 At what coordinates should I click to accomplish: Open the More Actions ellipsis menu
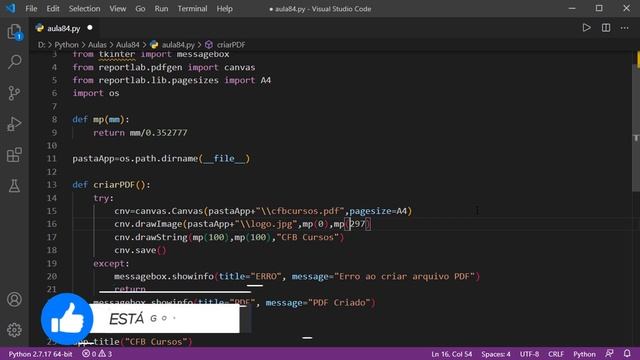coord(624,28)
